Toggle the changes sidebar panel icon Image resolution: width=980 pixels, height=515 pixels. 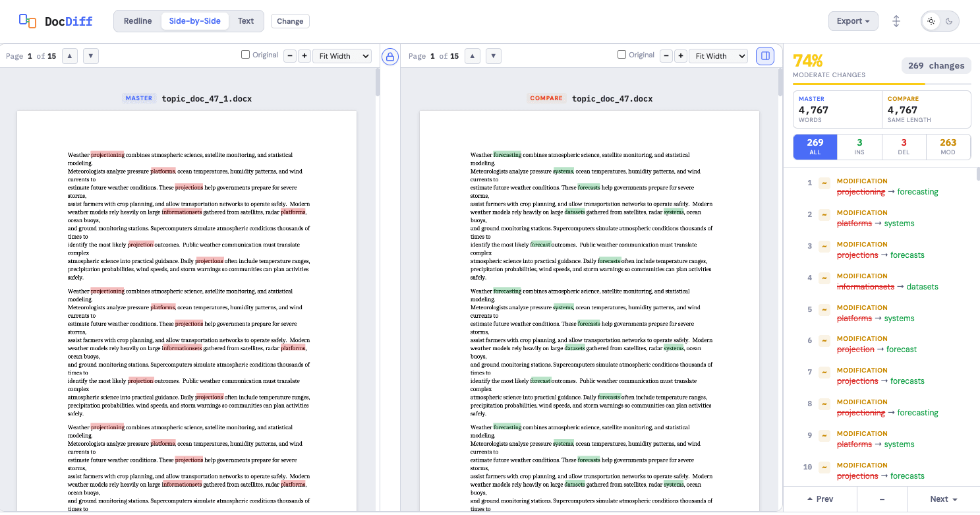[765, 56]
